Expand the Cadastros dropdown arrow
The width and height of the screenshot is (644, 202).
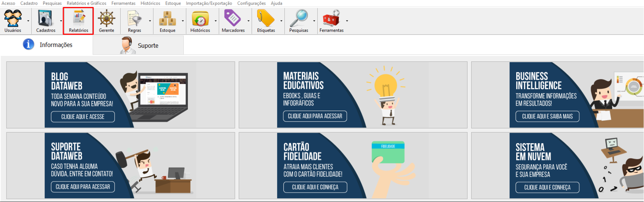61,21
